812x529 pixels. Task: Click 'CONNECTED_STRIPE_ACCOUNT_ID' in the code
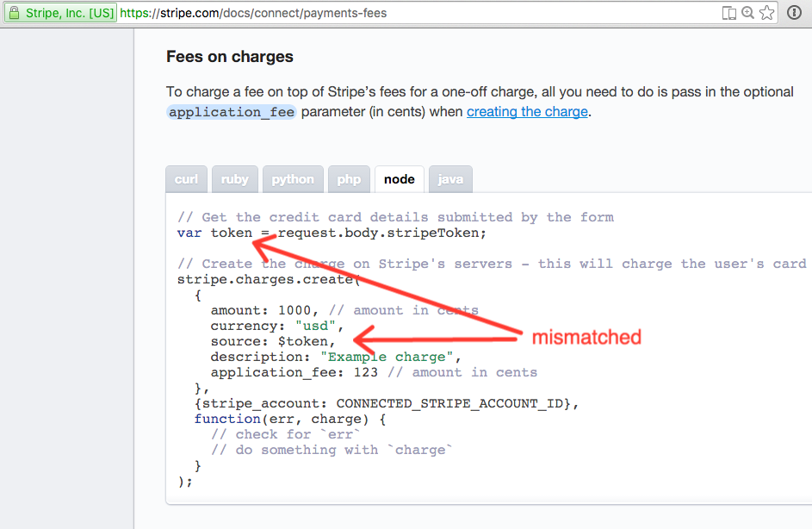tap(449, 403)
